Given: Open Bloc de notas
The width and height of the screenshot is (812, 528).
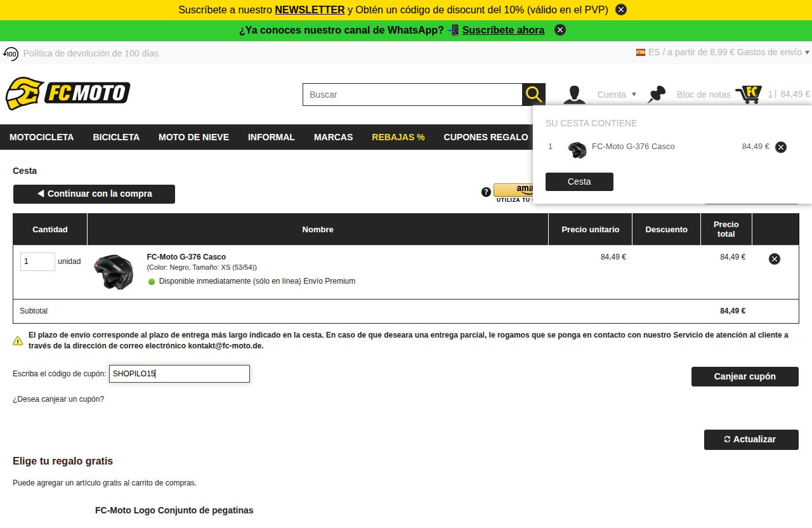Looking at the screenshot, I should coord(704,95).
